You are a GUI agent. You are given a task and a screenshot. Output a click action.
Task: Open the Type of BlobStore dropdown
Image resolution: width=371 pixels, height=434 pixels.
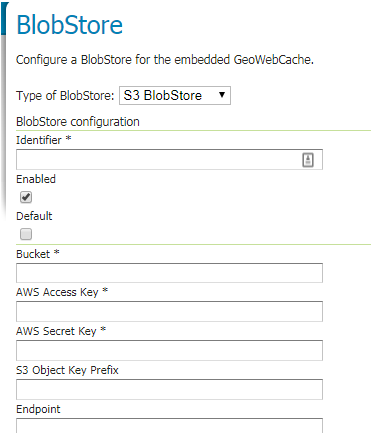click(x=175, y=96)
